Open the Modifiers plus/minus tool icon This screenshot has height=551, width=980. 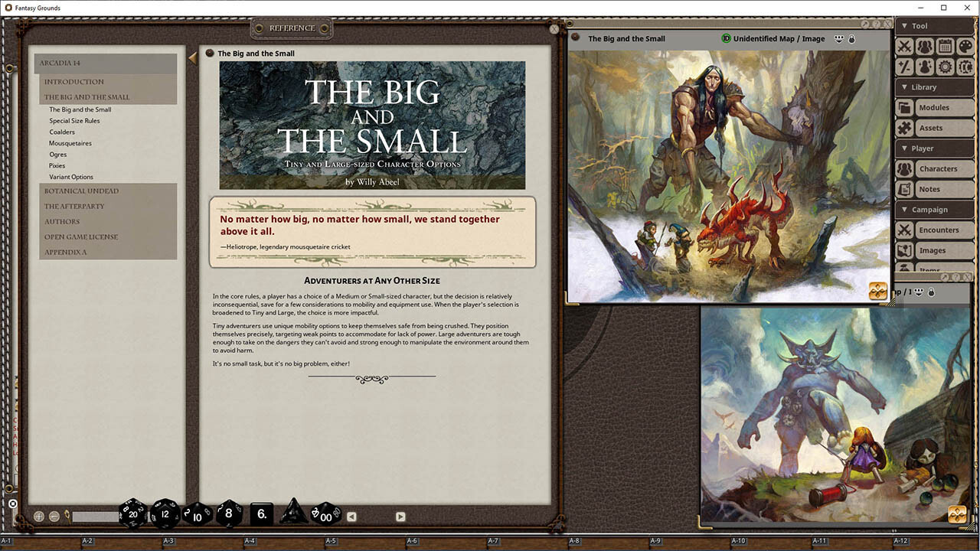tap(904, 67)
